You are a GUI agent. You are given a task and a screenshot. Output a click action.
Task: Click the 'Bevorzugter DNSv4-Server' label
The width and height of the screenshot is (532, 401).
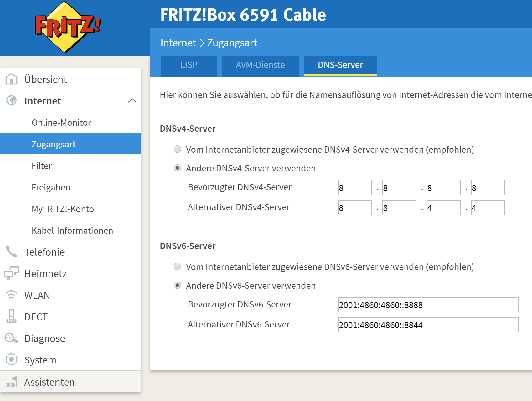pos(240,187)
